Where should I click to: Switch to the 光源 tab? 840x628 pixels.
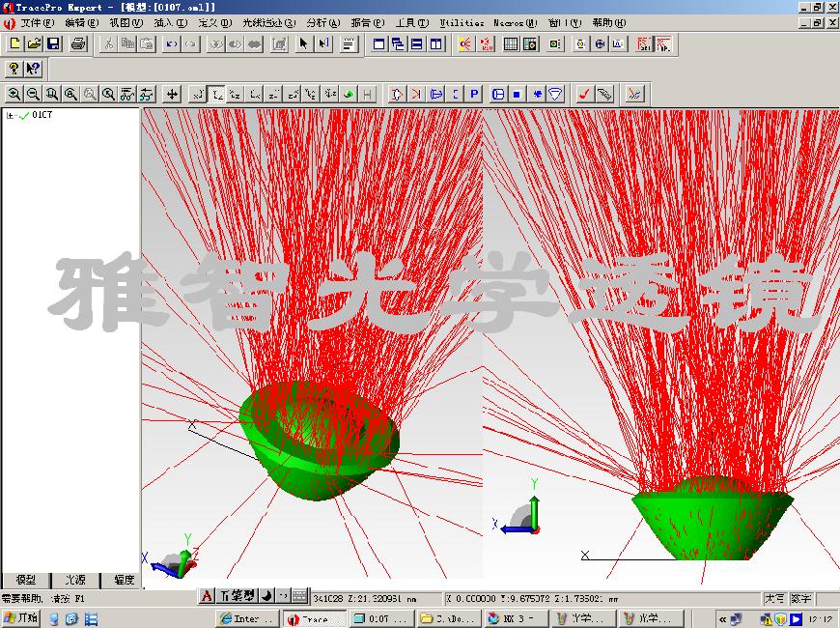[74, 580]
